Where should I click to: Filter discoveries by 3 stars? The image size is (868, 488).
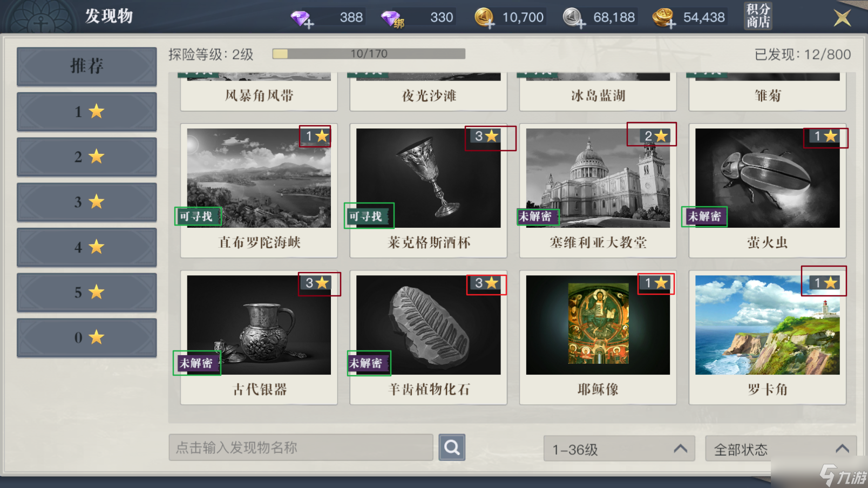pos(87,202)
